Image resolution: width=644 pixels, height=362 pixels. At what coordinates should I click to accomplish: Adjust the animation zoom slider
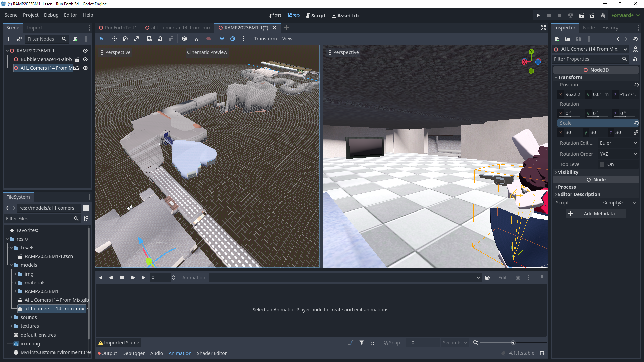[x=513, y=343]
